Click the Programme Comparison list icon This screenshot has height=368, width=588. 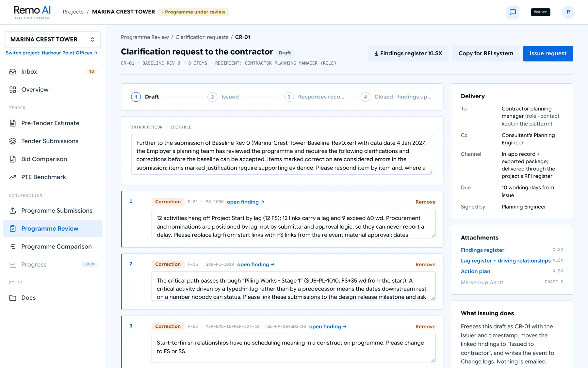click(x=13, y=247)
